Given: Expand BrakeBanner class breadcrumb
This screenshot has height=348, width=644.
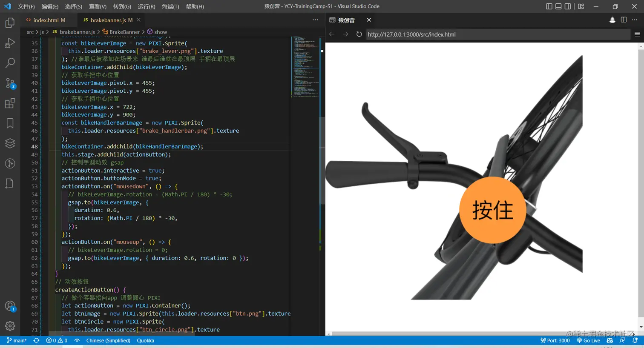Looking at the screenshot, I should tap(121, 32).
